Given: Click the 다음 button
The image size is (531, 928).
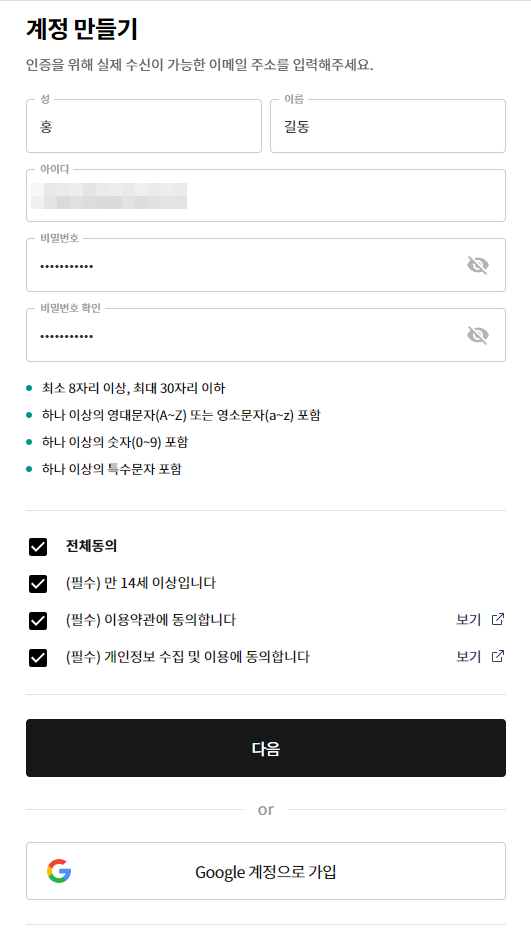Looking at the screenshot, I should [266, 748].
